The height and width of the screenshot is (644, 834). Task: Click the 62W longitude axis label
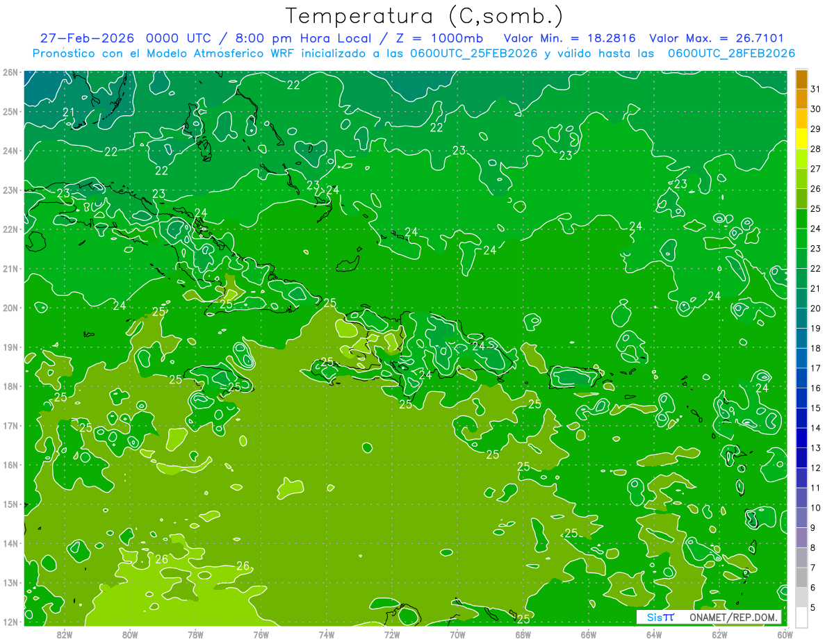719,634
